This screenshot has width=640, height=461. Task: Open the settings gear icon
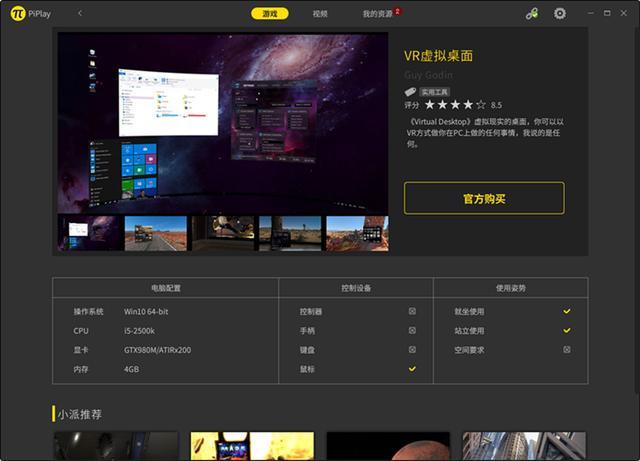559,14
